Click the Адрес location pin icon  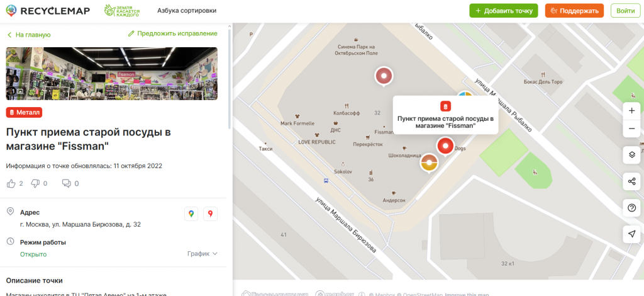point(10,212)
